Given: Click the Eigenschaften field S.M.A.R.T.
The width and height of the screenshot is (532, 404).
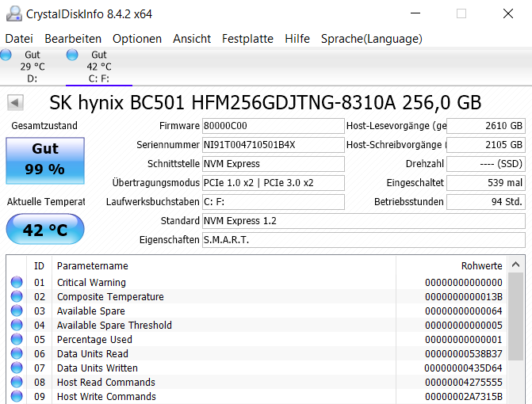Looking at the screenshot, I should click(x=364, y=239).
